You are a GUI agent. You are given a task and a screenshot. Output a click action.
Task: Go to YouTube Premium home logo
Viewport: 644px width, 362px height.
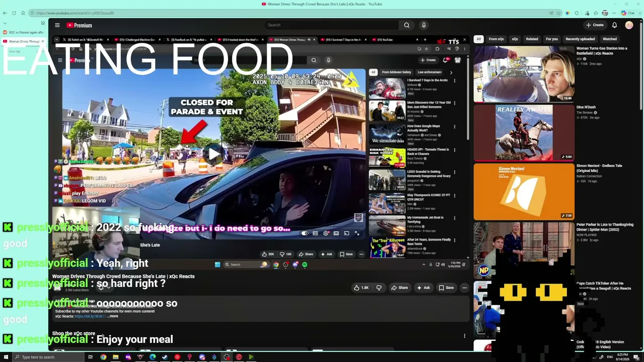click(80, 25)
